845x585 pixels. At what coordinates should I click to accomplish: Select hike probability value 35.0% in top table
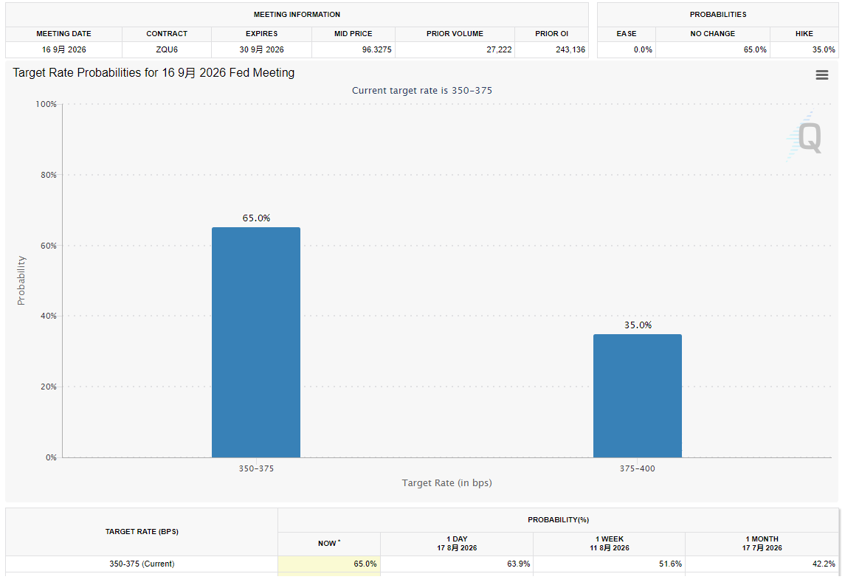coord(824,50)
